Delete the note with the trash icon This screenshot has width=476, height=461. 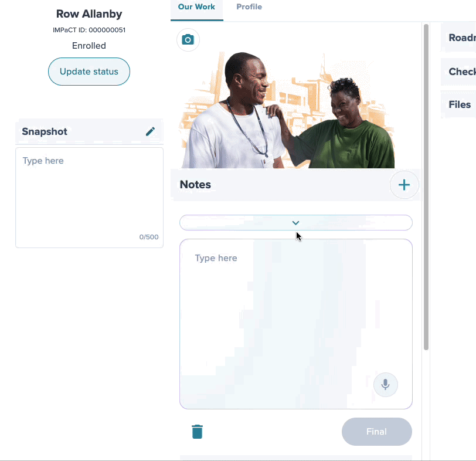click(x=198, y=432)
